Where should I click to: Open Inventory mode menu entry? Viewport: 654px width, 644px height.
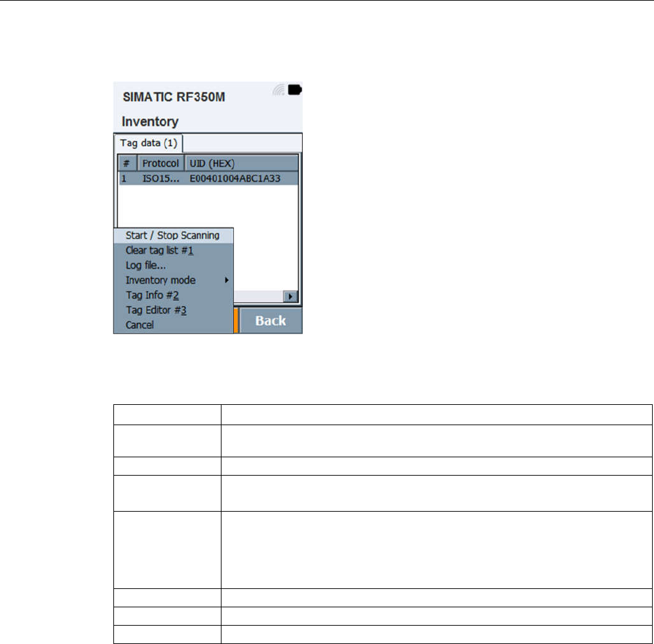(x=173, y=280)
